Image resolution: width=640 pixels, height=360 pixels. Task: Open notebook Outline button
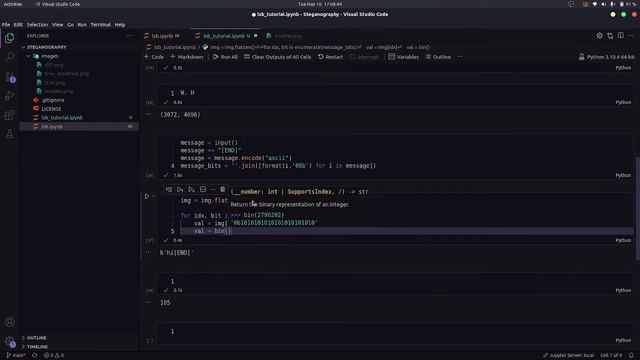438,57
